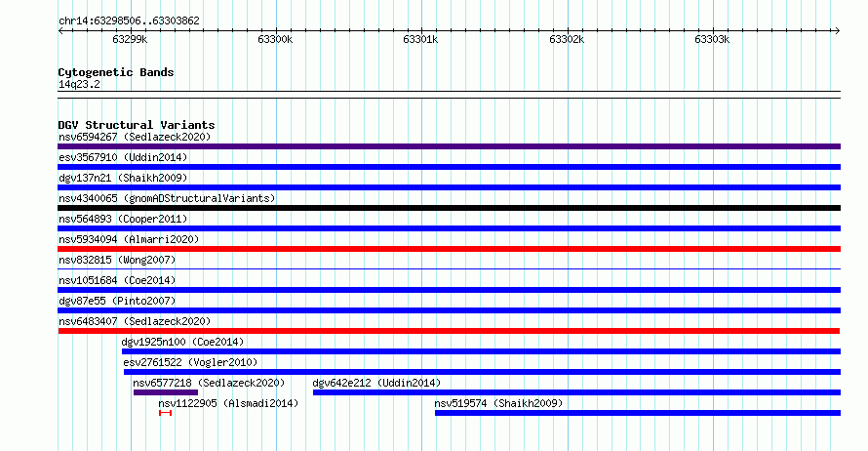Select the blue bar under dgv1925n100
This screenshot has height=451, width=868.
tap(481, 351)
